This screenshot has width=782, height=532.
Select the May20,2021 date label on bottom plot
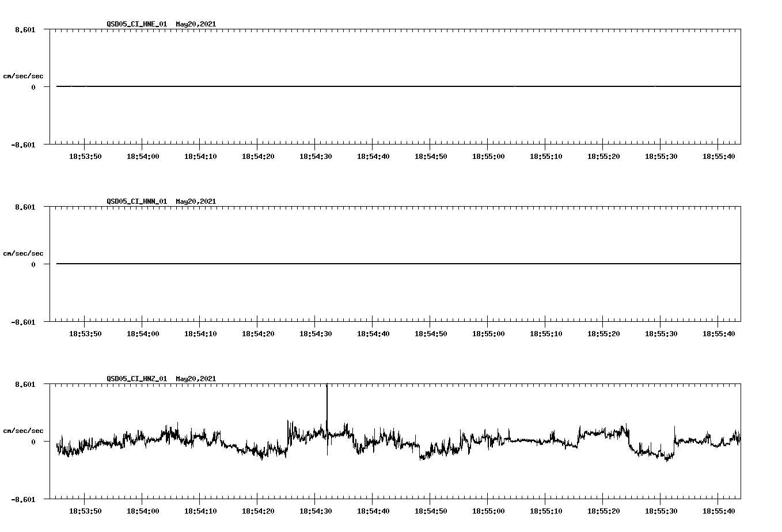click(x=196, y=378)
